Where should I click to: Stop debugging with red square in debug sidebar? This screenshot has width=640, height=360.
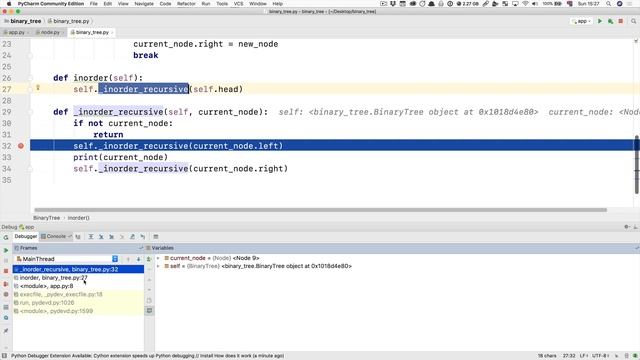[6, 271]
